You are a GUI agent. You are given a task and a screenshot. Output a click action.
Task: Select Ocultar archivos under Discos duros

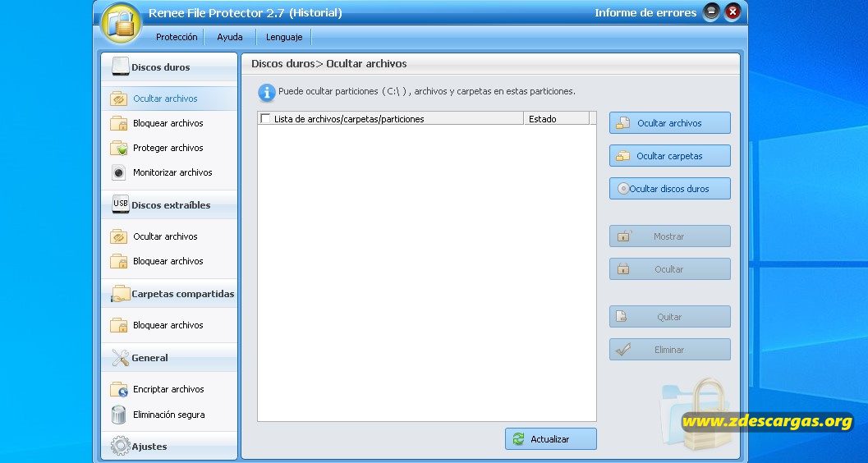point(169,99)
